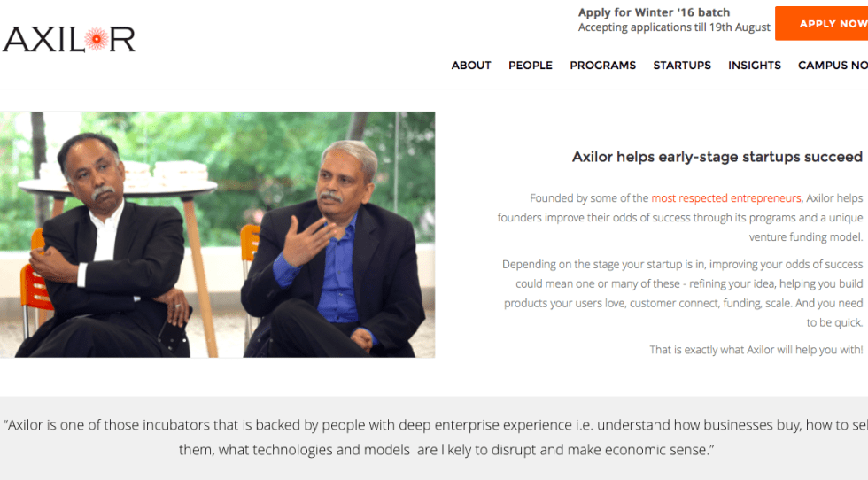Navigate to the Startups section

point(682,66)
